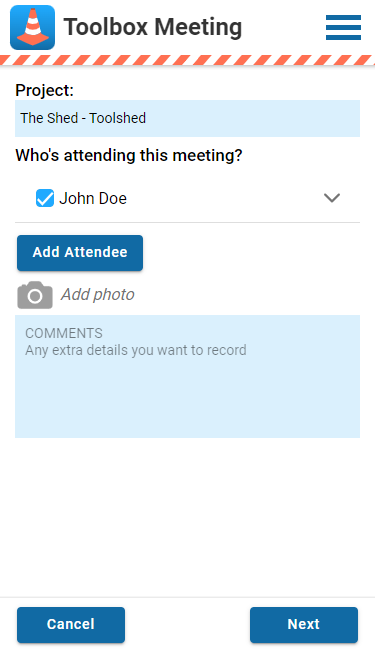This screenshot has height=667, width=375.
Task: Click the Who's attending this meeting heading
Action: point(129,155)
